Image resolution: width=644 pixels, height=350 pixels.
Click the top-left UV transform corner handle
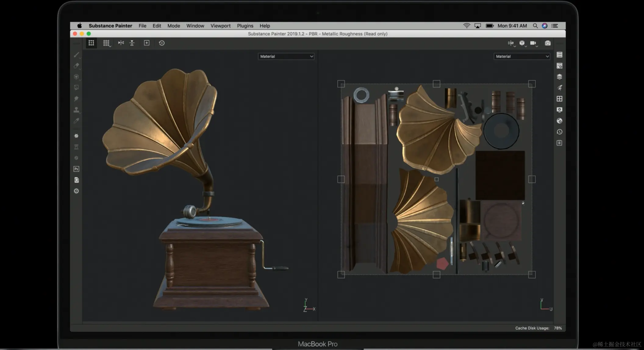[x=341, y=84]
